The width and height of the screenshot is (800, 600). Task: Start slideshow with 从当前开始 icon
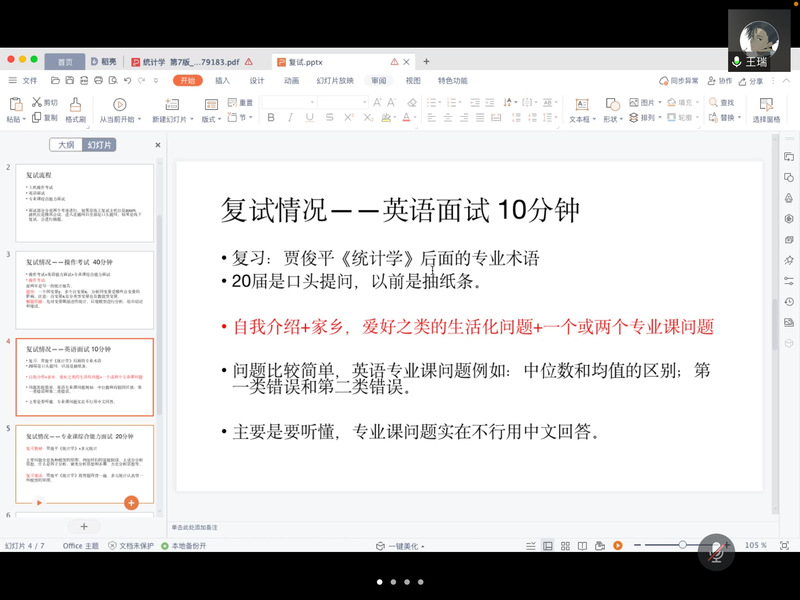pyautogui.click(x=119, y=104)
